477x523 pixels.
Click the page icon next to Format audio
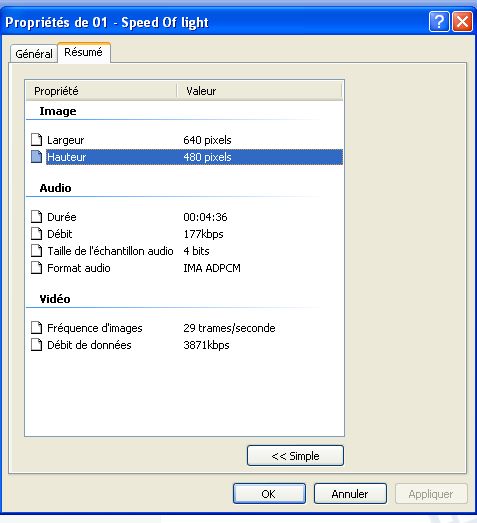pyautogui.click(x=36, y=268)
